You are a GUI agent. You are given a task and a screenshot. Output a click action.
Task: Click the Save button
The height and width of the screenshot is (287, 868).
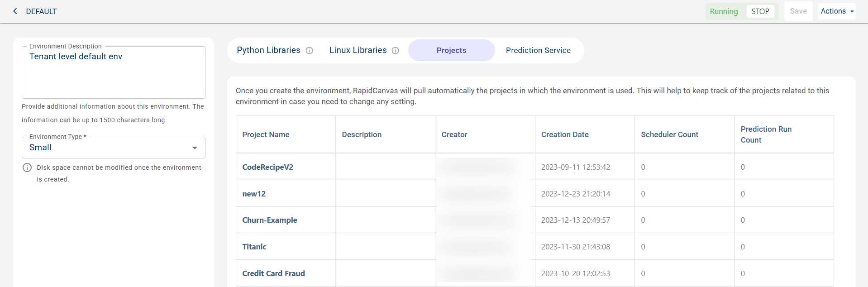click(798, 11)
